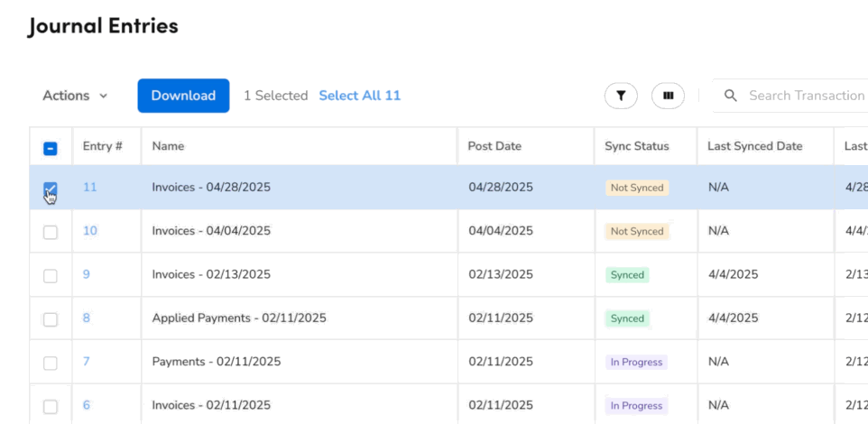
Task: Sort by the Name column header
Action: pos(168,147)
